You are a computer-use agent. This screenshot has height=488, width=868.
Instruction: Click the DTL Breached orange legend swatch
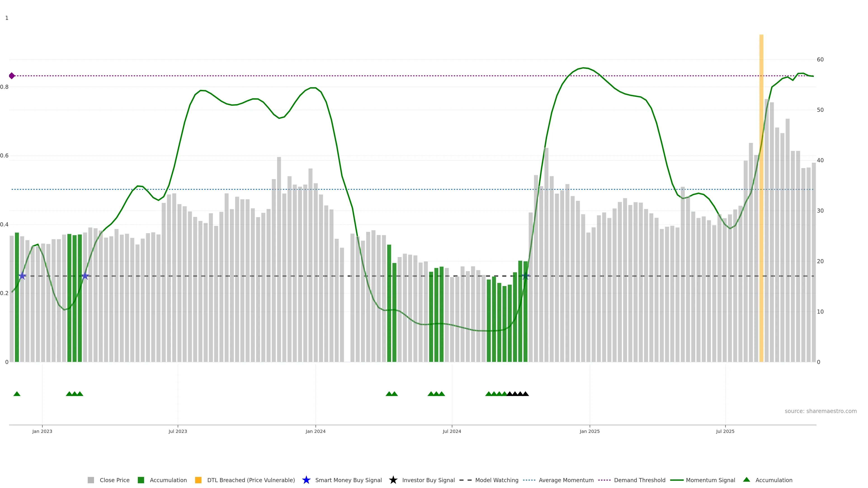pyautogui.click(x=198, y=480)
